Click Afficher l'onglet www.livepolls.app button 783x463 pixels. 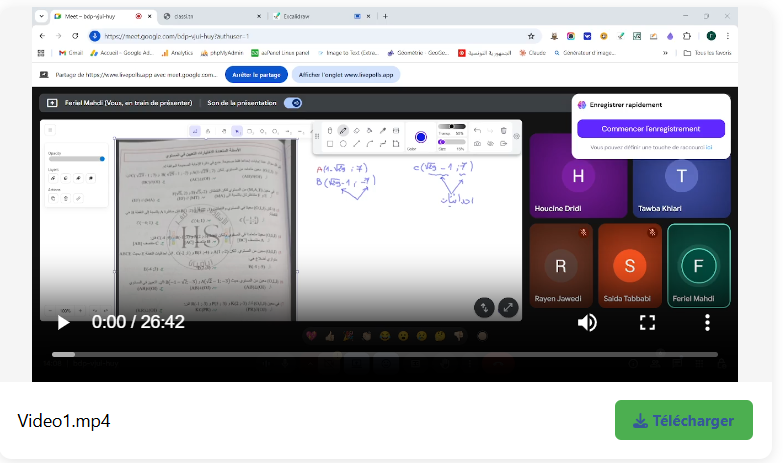pyautogui.click(x=346, y=74)
